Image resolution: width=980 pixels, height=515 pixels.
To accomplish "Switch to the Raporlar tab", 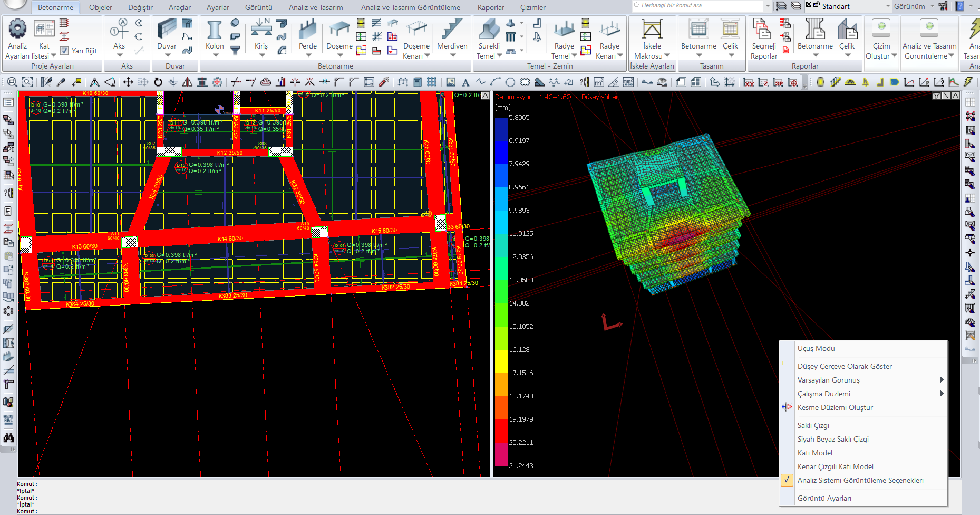I will [491, 7].
